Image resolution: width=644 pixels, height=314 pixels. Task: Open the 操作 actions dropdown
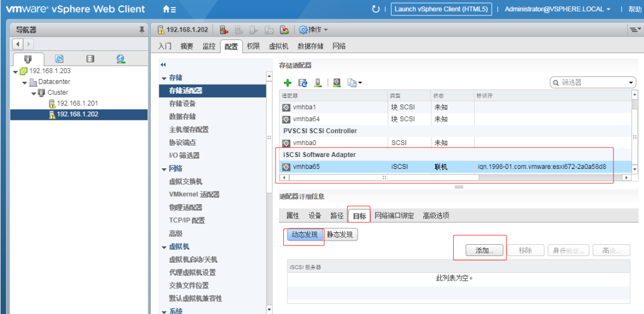click(x=314, y=30)
